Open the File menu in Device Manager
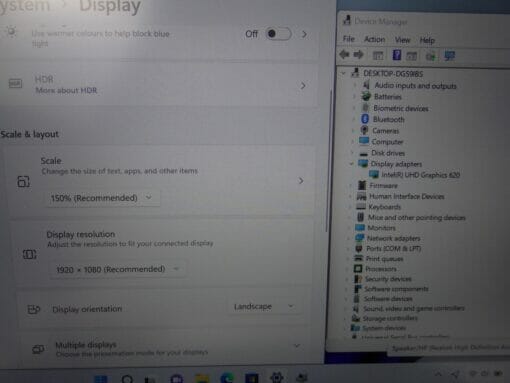This screenshot has height=383, width=510. (349, 39)
